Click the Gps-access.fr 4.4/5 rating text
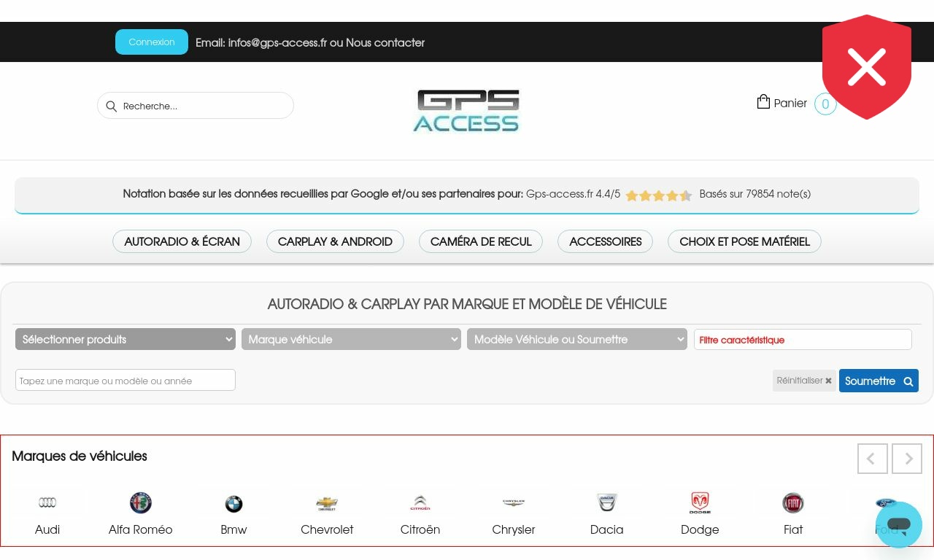Image resolution: width=934 pixels, height=560 pixels. point(573,194)
